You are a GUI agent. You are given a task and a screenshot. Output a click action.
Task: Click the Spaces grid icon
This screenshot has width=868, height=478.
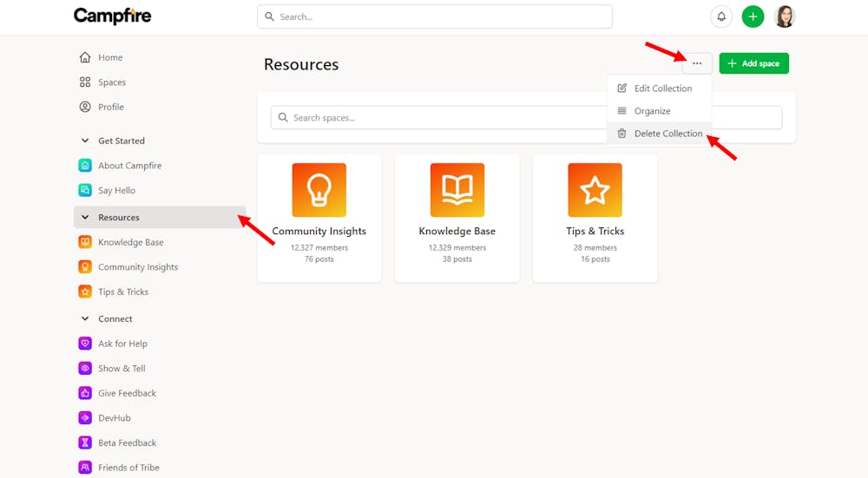(x=85, y=82)
